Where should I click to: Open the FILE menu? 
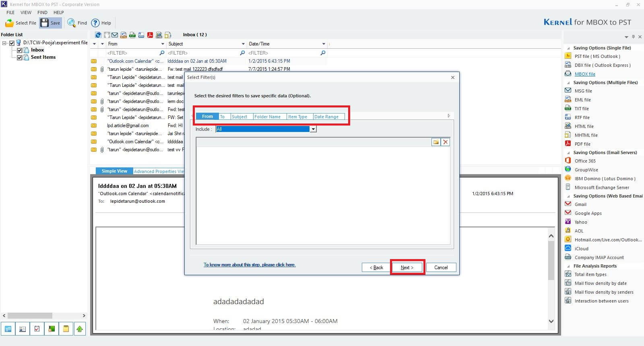tap(10, 12)
